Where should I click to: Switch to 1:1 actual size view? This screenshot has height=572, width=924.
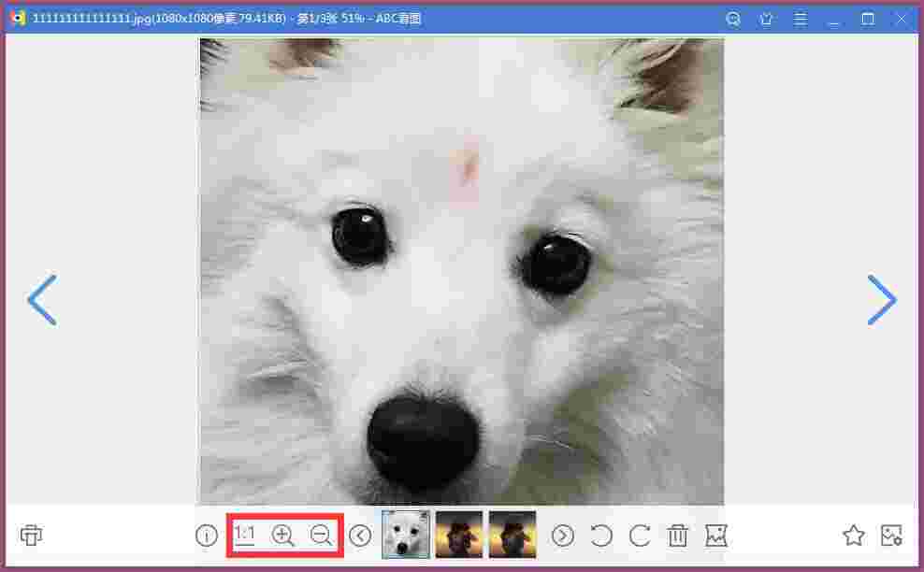[x=244, y=536]
